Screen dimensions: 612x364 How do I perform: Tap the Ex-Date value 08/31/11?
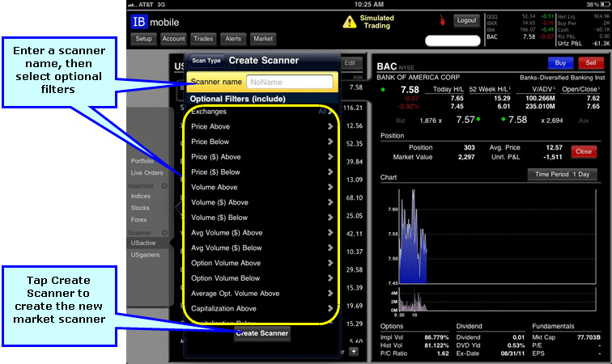point(512,353)
